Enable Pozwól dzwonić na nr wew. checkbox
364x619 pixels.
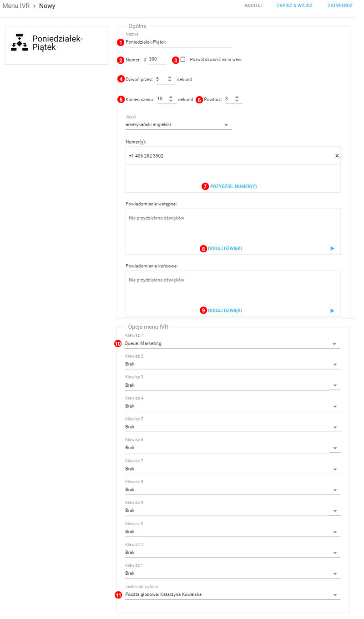[183, 59]
